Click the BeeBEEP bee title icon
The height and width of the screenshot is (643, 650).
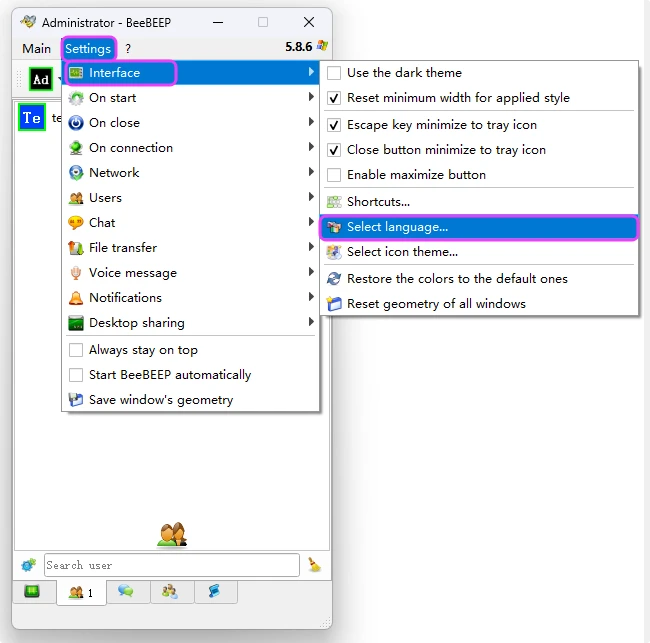click(x=29, y=22)
